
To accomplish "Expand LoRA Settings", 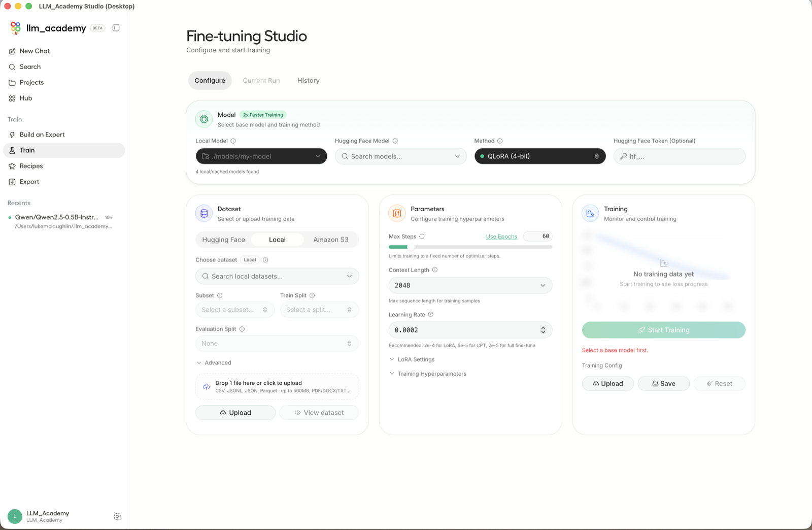I will [412, 359].
